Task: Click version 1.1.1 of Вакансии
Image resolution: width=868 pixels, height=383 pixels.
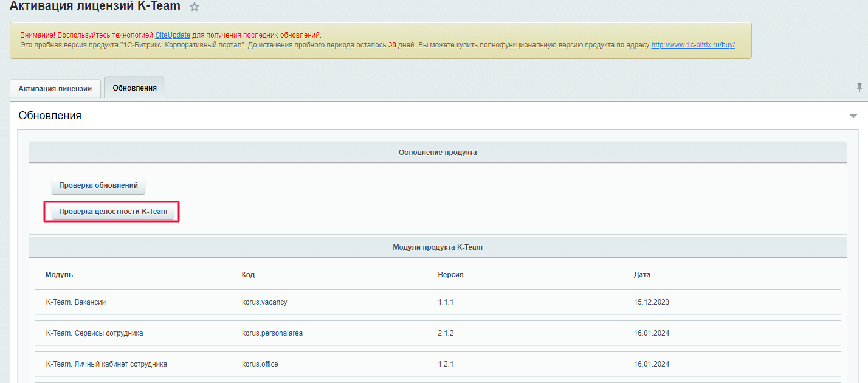Action: point(446,302)
